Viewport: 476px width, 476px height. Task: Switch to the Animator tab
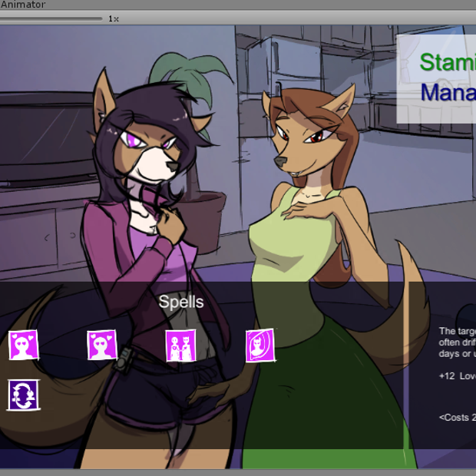coord(23,5)
